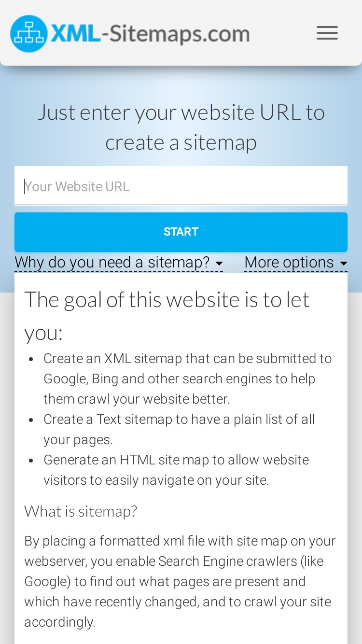Image resolution: width=362 pixels, height=644 pixels.
Task: Expand the "Why do you need a sitemap?" section
Action: tap(119, 263)
